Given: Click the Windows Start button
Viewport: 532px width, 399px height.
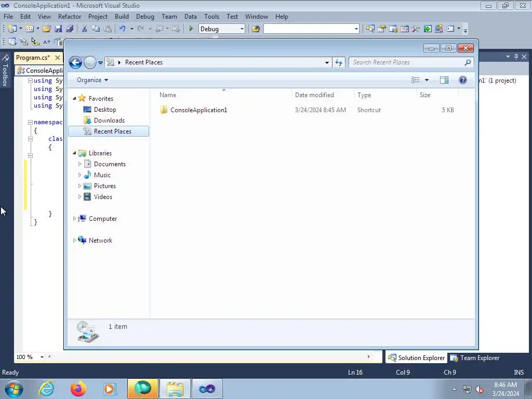Looking at the screenshot, I should coord(14,389).
